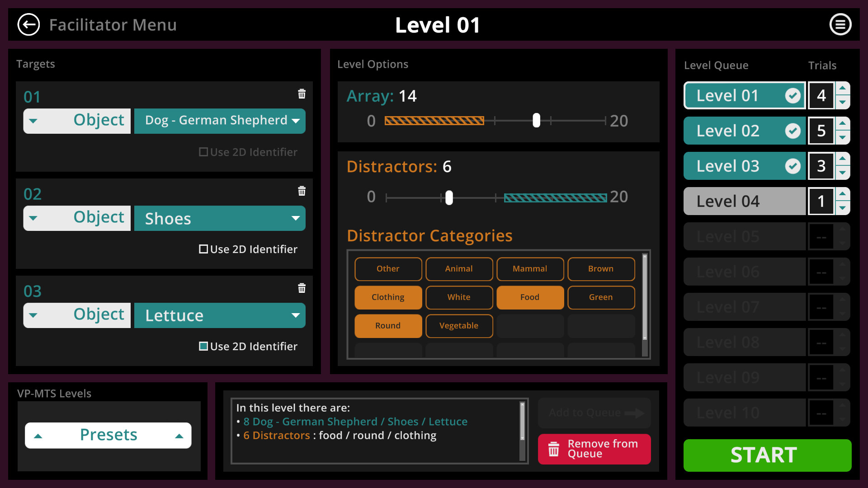This screenshot has height=488, width=868.
Task: Click the checkmark on Level 01 queue entry
Action: tap(793, 95)
